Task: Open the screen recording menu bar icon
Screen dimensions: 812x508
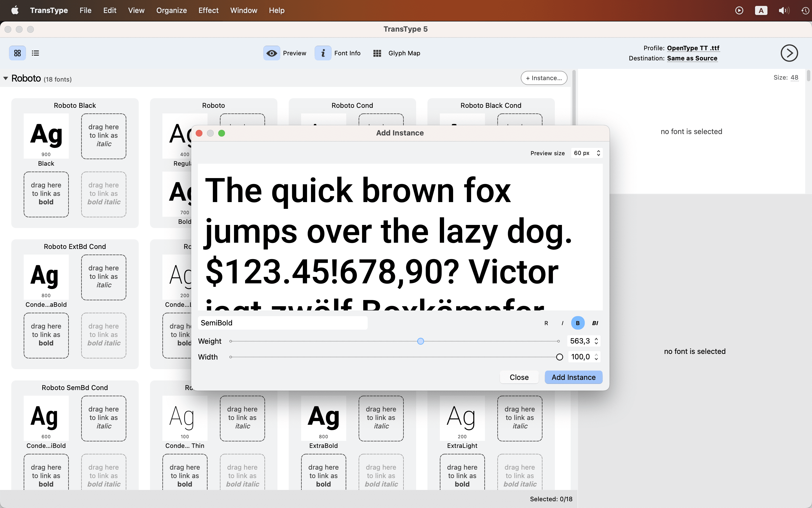Action: (739, 10)
